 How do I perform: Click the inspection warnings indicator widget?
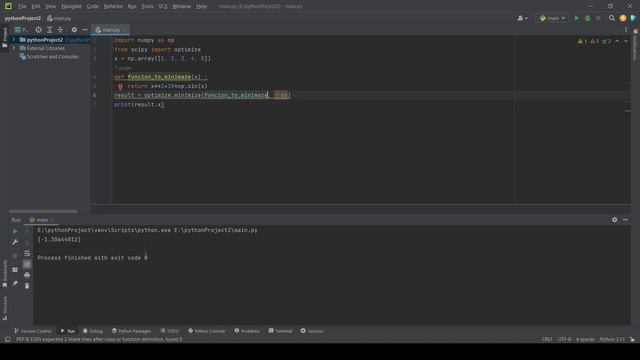tap(595, 41)
